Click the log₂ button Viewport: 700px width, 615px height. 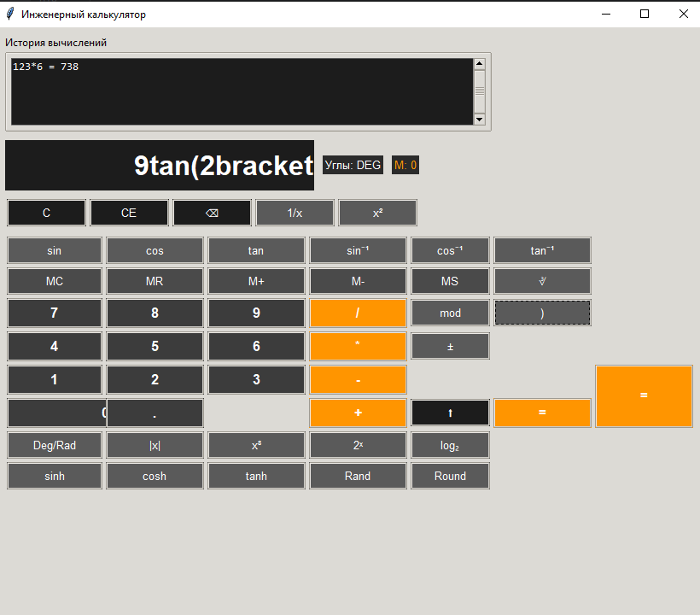450,445
